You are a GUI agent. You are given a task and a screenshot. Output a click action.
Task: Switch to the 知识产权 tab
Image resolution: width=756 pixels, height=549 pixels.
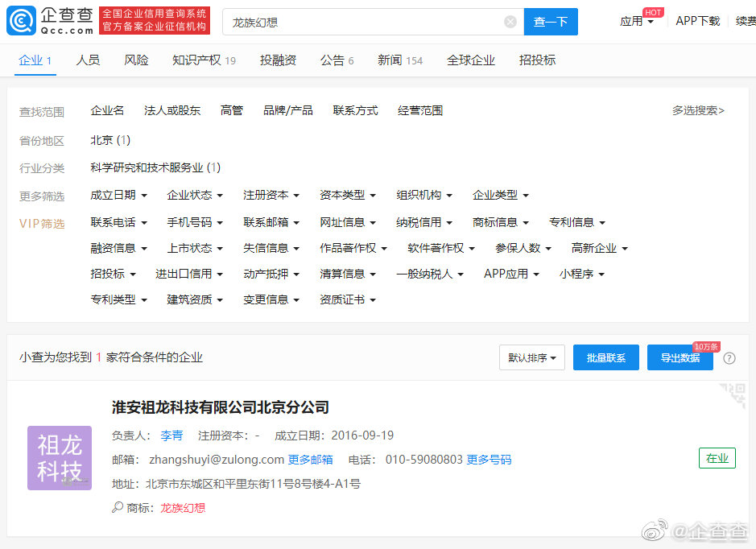tap(204, 60)
